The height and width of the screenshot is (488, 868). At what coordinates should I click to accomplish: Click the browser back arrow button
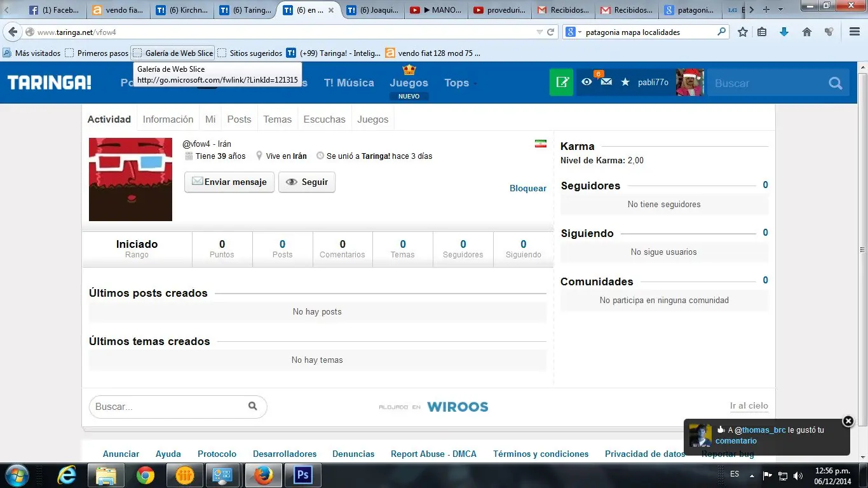click(x=13, y=32)
